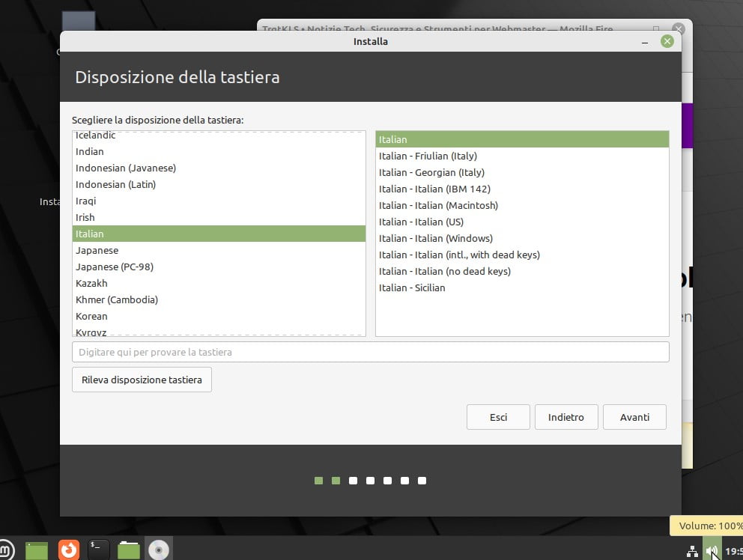Select Italian - Sicilian variant
The width and height of the screenshot is (743, 560).
pos(412,287)
